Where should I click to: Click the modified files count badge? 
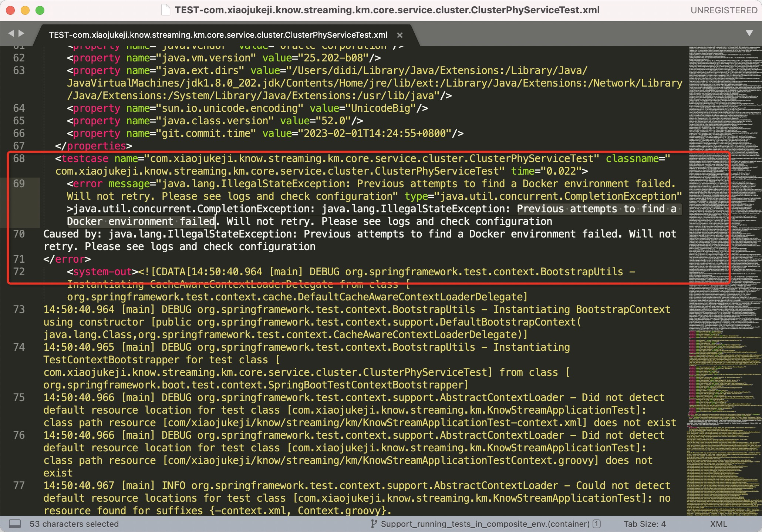point(596,524)
